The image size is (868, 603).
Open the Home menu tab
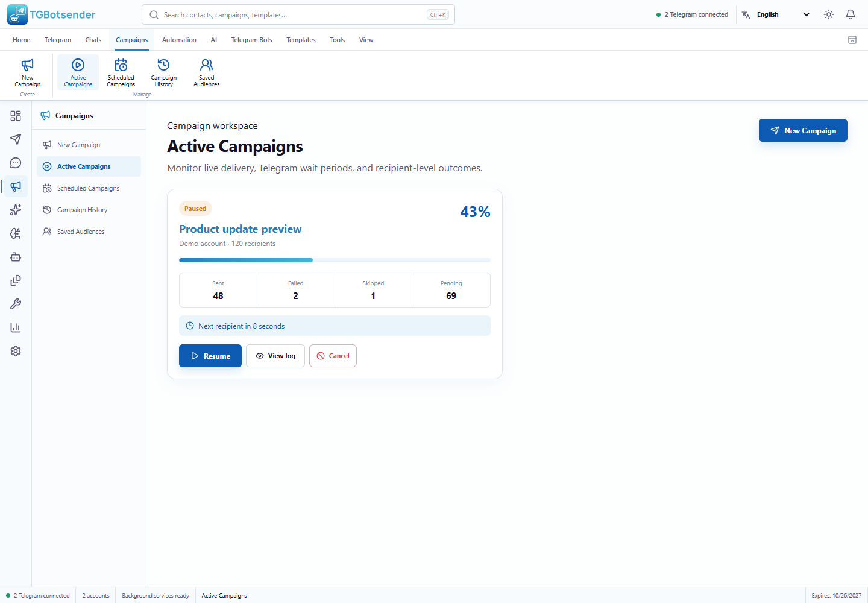tap(21, 40)
